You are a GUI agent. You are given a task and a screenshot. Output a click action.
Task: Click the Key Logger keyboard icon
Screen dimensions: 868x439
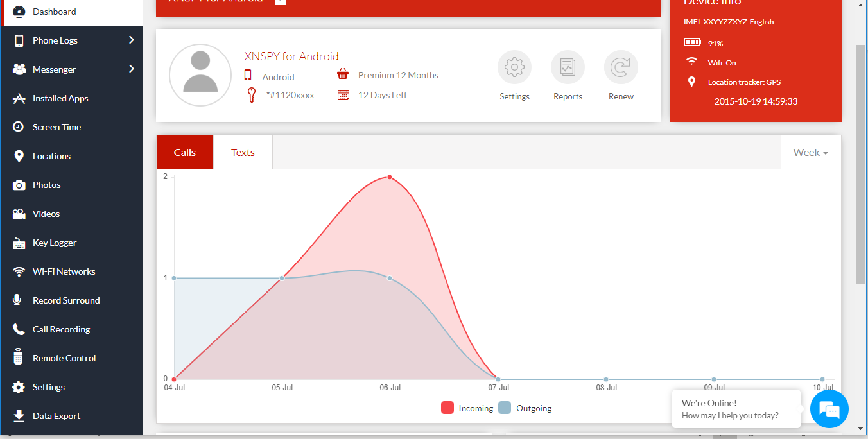19,243
